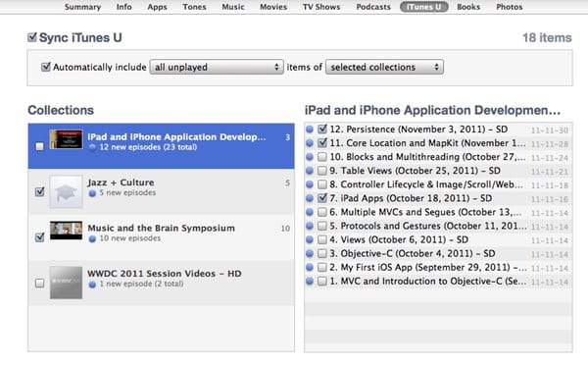Select Music and the Brain Symposium title
This screenshot has height=365, width=588.
pos(162,228)
